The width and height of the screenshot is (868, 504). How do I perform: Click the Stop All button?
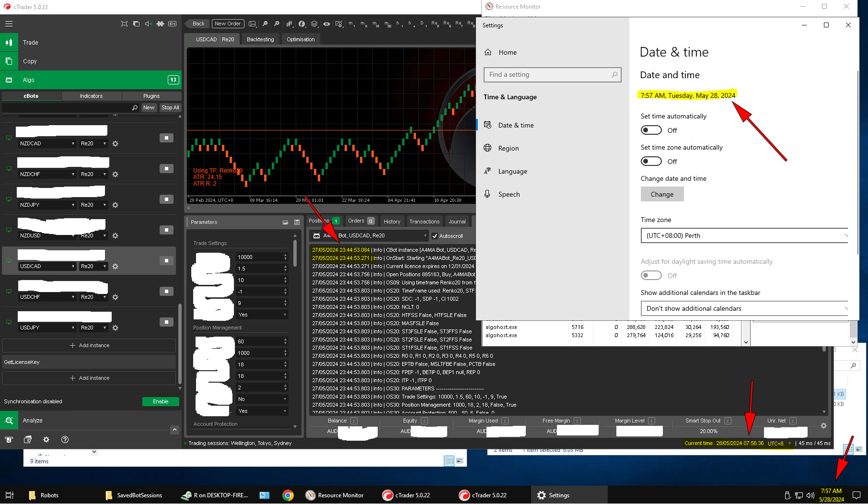pyautogui.click(x=170, y=107)
